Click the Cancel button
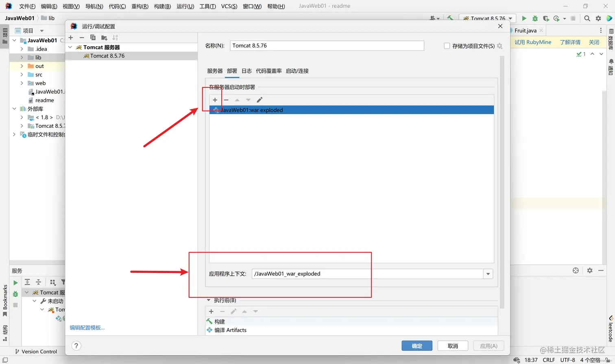615x364 pixels. pyautogui.click(x=453, y=346)
